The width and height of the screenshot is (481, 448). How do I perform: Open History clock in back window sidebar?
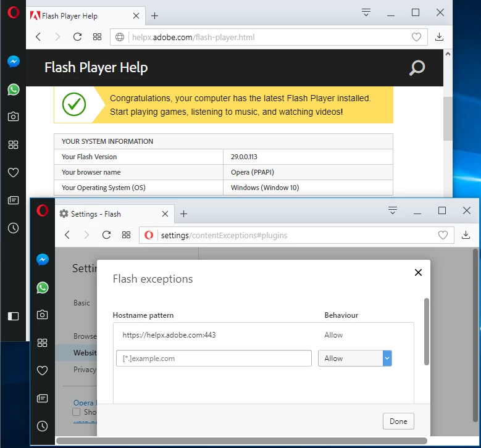point(13,228)
